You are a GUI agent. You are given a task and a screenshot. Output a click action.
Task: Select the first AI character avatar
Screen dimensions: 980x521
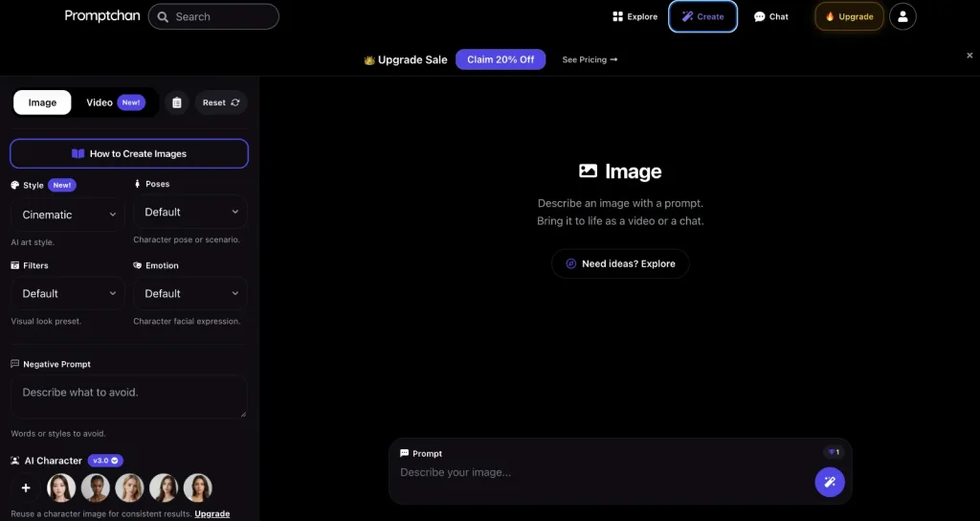tap(61, 487)
